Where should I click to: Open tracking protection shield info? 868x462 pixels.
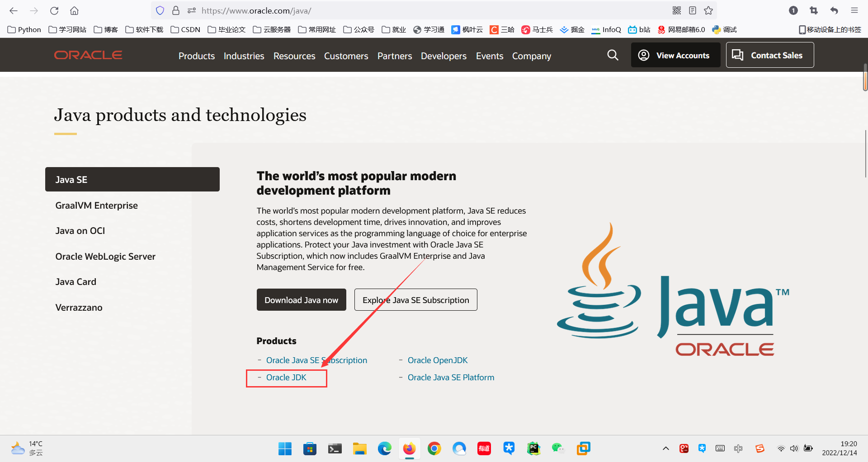[160, 10]
